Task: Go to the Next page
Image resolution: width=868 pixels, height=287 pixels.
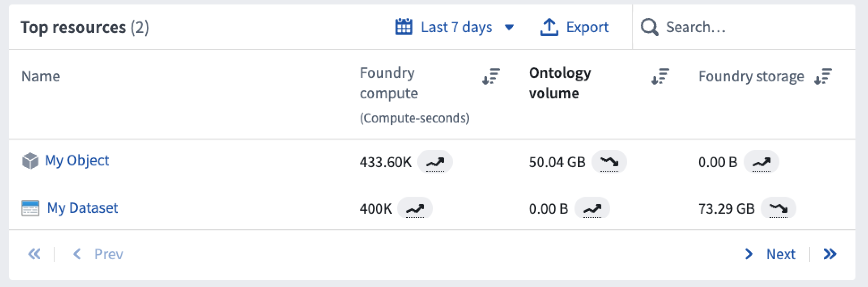Action: [770, 254]
